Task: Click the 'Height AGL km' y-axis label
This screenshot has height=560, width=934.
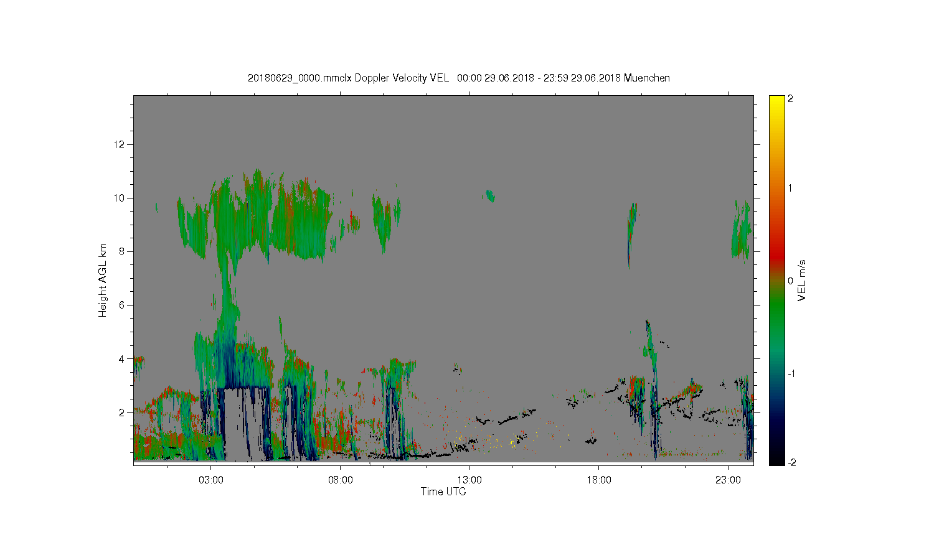Action: (103, 280)
